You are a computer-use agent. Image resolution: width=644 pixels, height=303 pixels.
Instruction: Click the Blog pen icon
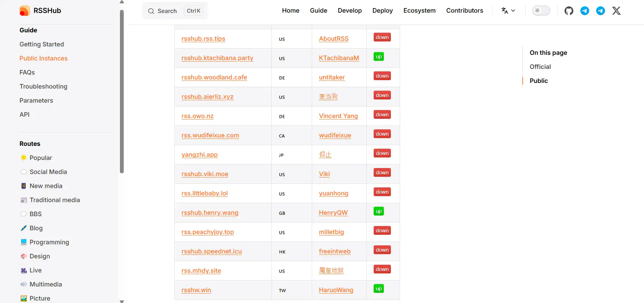(24, 228)
